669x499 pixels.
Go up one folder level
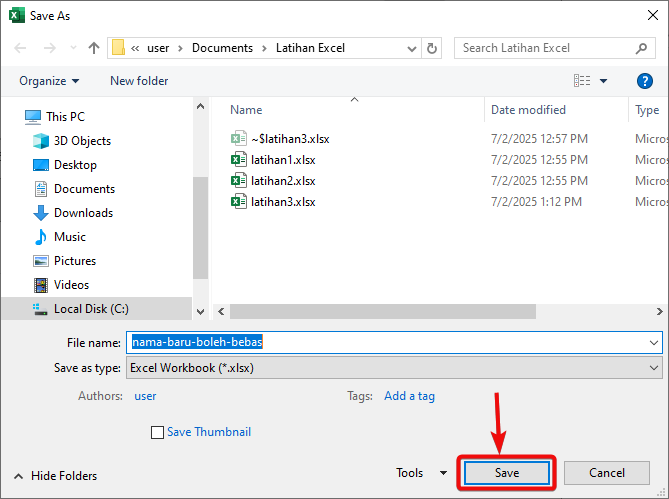[93, 48]
